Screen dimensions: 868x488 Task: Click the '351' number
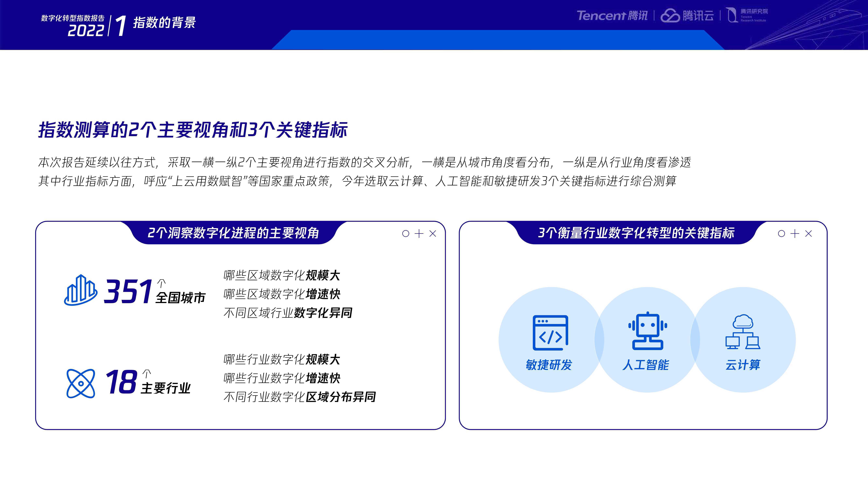128,291
